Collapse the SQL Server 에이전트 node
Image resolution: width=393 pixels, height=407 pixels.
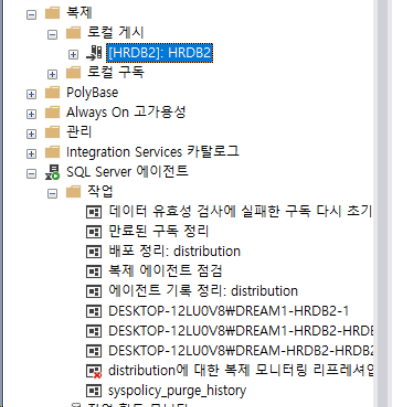click(31, 174)
